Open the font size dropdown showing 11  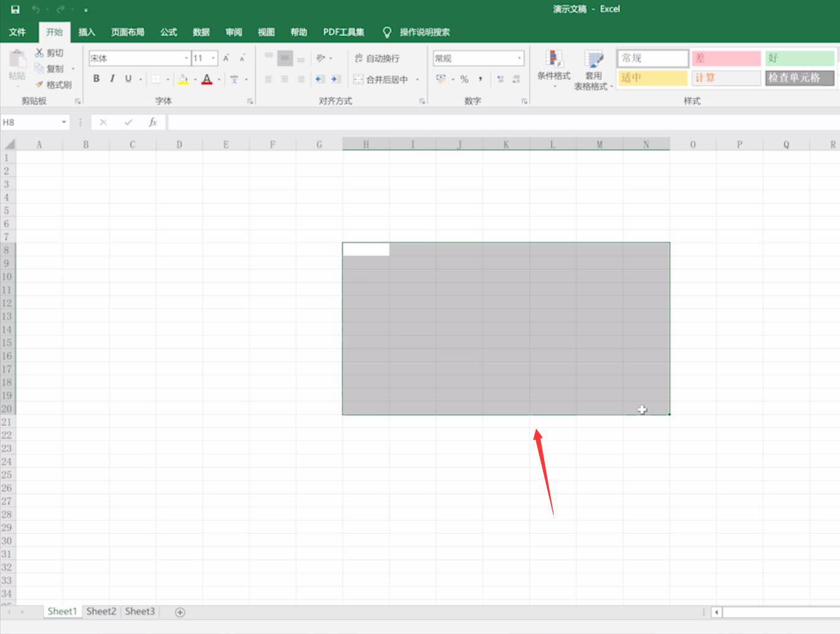tap(213, 58)
